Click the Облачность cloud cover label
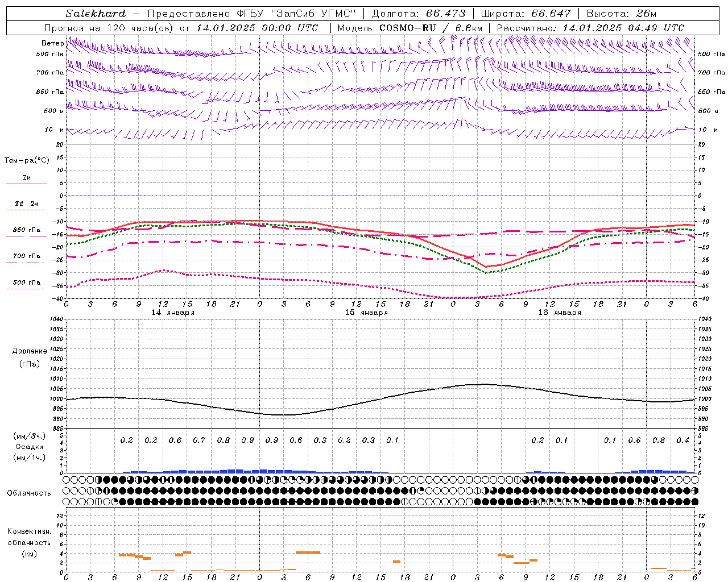Screen dimensions: 728x582 (29, 493)
